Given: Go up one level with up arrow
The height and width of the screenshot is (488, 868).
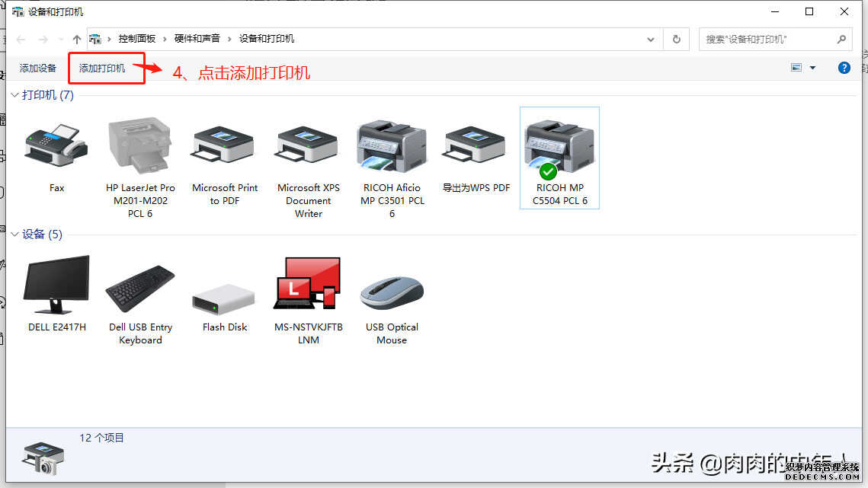Looking at the screenshot, I should pos(76,40).
